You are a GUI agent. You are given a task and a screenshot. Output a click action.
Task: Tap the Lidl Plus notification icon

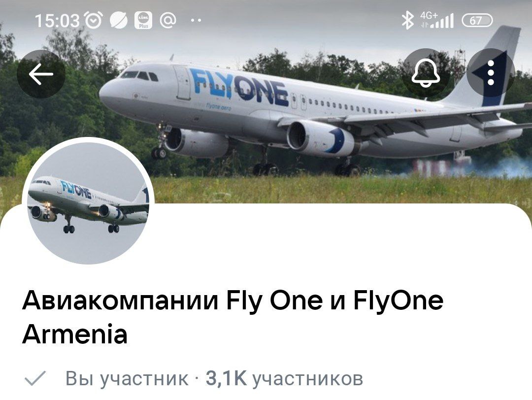point(143,21)
